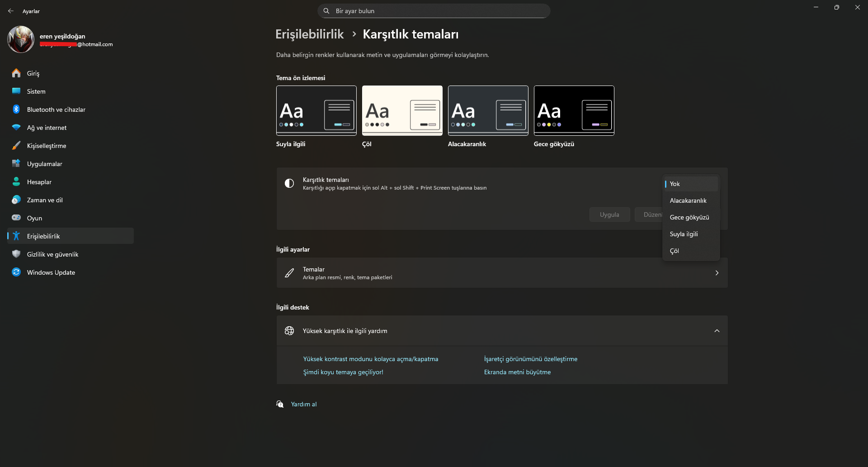Choose Suyla ilgili from the dropdown list

691,234
